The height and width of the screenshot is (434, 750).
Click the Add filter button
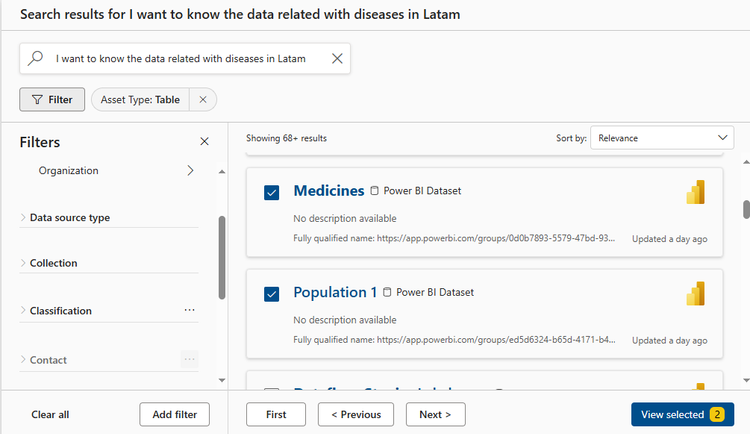coord(174,414)
